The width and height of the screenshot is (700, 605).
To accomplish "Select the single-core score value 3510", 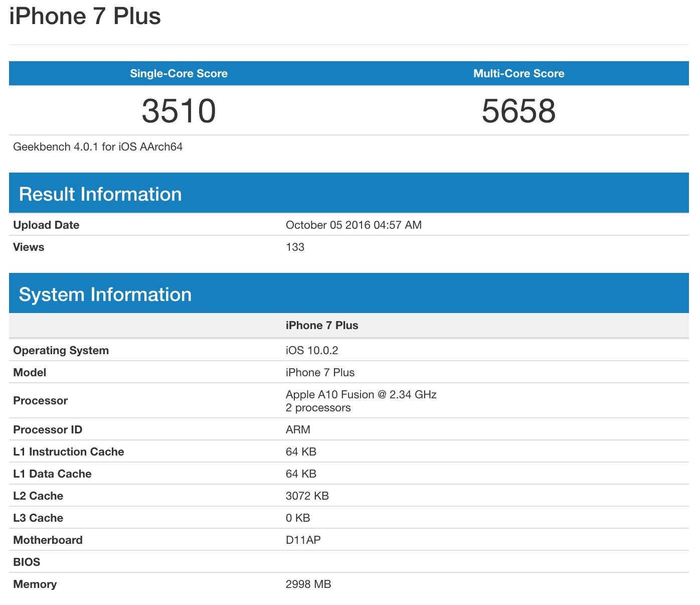I will [179, 111].
